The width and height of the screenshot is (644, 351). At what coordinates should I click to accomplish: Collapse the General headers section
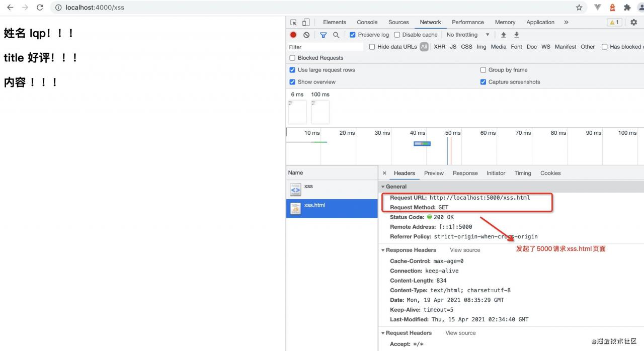(x=383, y=187)
